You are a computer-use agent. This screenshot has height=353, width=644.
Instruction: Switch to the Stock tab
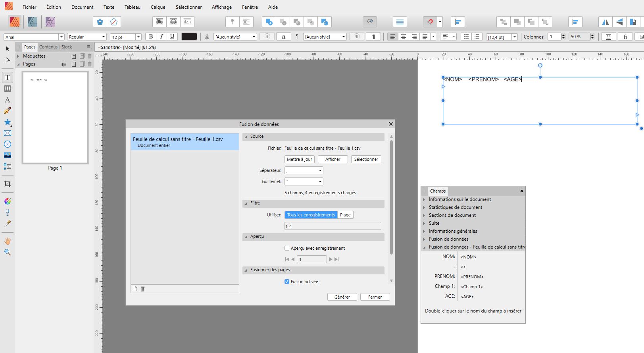click(x=67, y=47)
